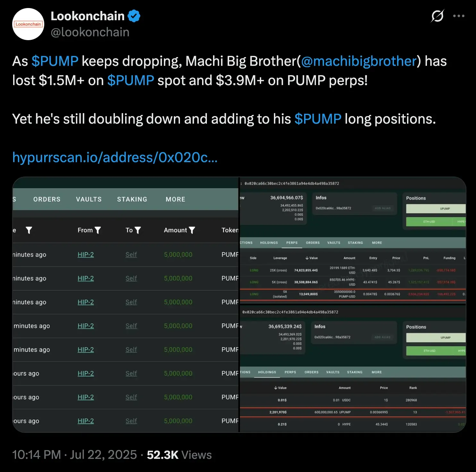Open the MORE tab in left panel

pos(175,199)
